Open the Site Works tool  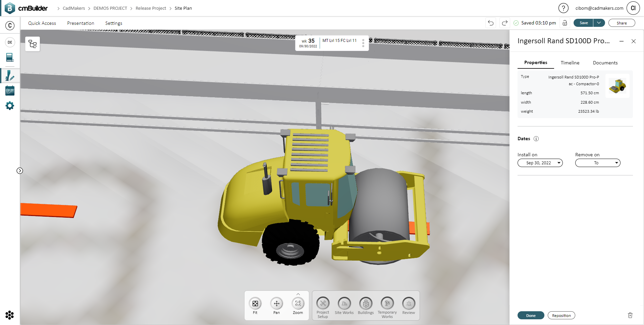pyautogui.click(x=344, y=306)
